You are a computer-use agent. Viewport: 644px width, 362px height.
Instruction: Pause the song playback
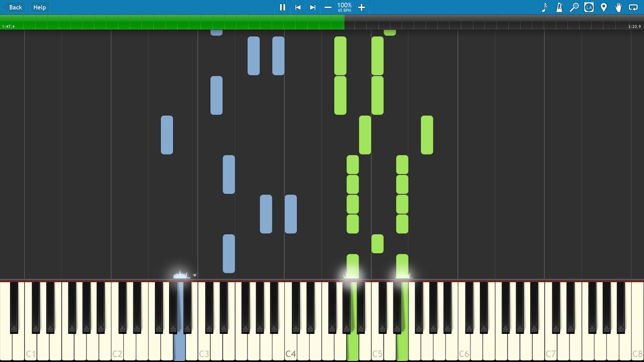[282, 7]
